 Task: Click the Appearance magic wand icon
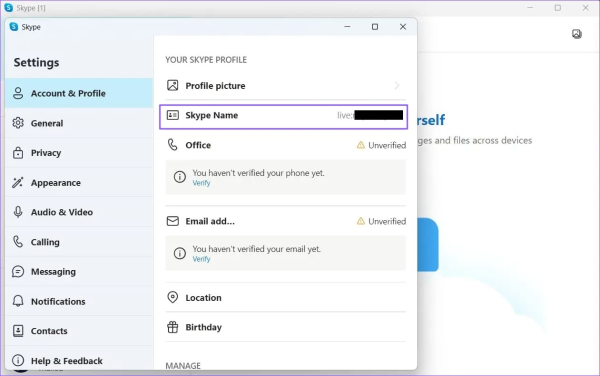18,182
